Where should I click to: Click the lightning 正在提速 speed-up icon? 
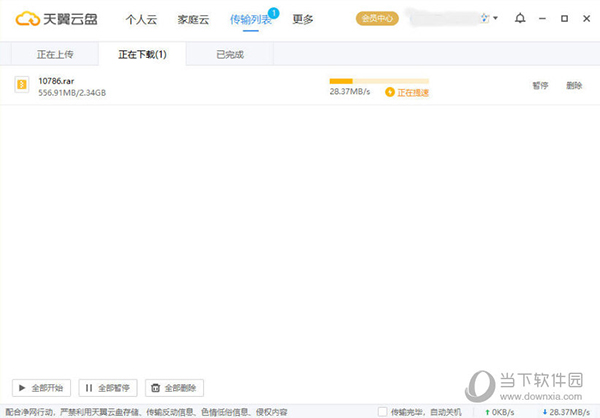click(x=390, y=92)
